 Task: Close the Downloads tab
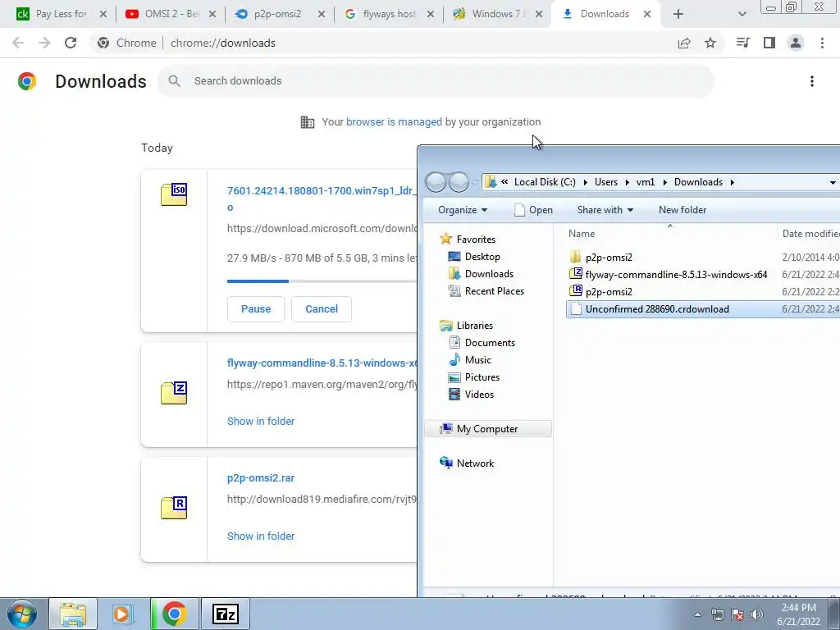tap(647, 14)
